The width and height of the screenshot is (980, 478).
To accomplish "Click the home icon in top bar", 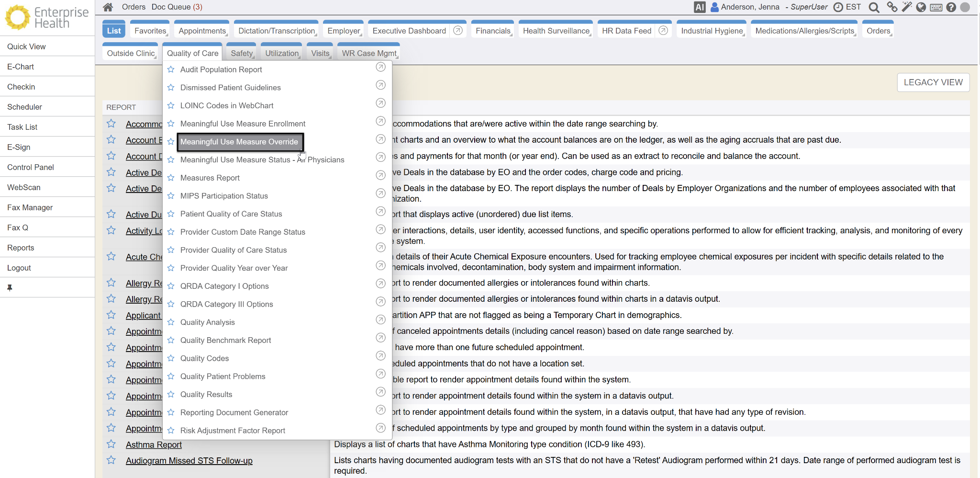I will coord(108,7).
